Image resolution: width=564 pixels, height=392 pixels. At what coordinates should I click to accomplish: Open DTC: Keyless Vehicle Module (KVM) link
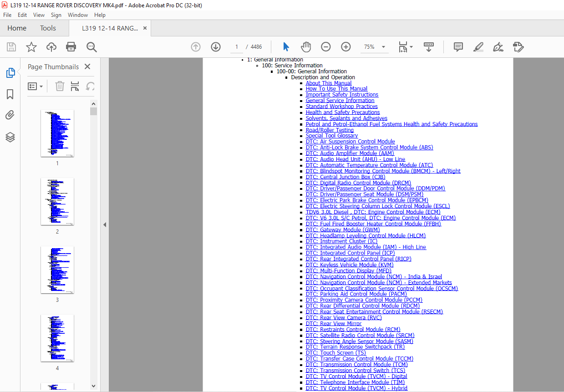pyautogui.click(x=350, y=265)
